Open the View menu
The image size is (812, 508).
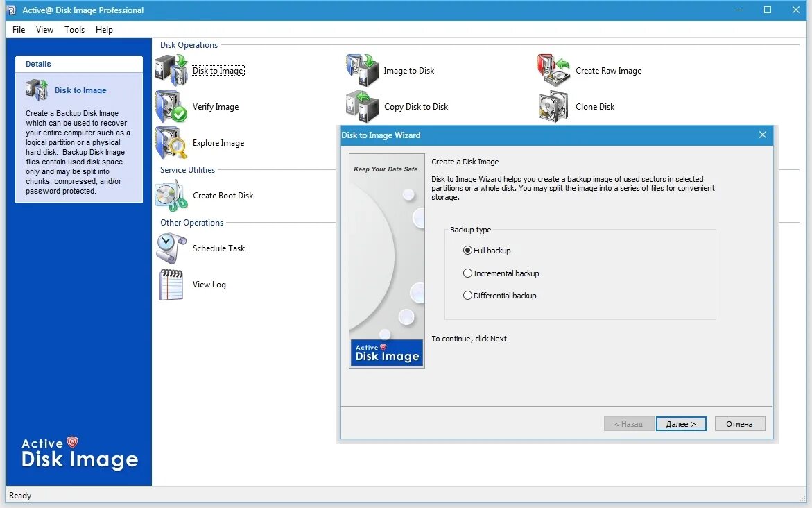coord(44,30)
